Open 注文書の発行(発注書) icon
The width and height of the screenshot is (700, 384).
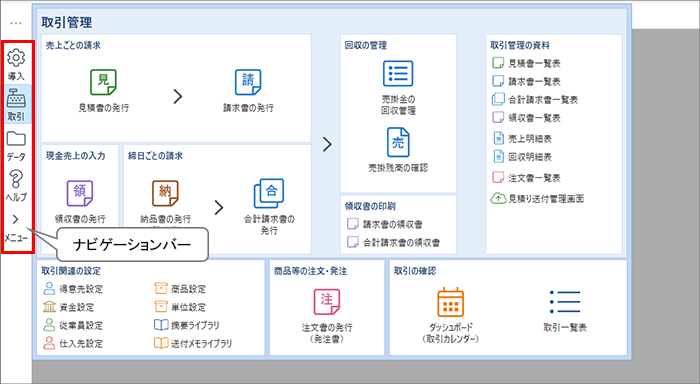[x=327, y=301]
